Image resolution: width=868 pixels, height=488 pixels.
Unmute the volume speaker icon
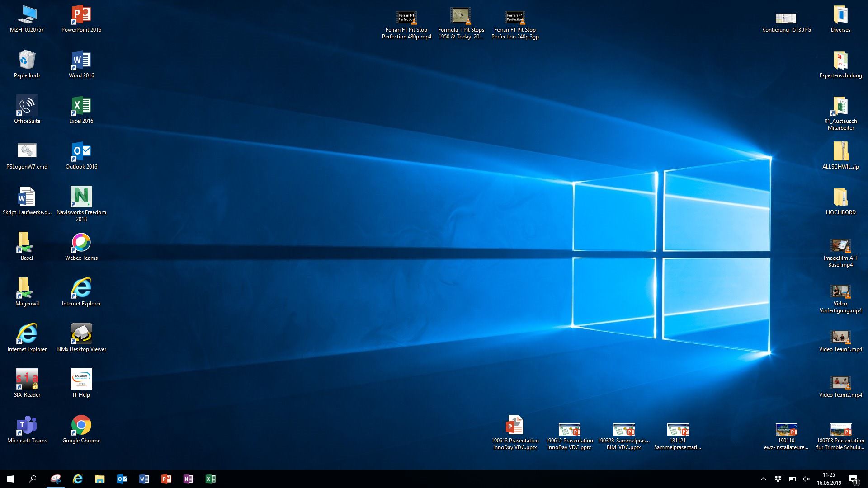click(807, 479)
